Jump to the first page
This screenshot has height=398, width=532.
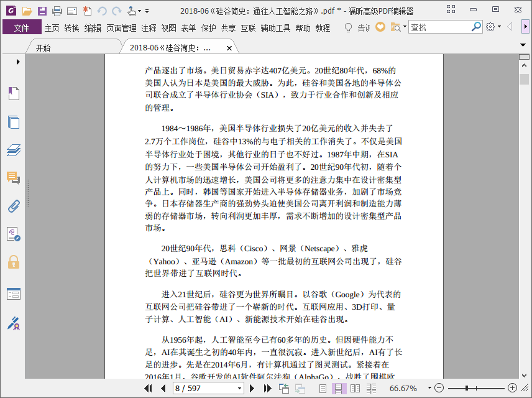(x=149, y=388)
